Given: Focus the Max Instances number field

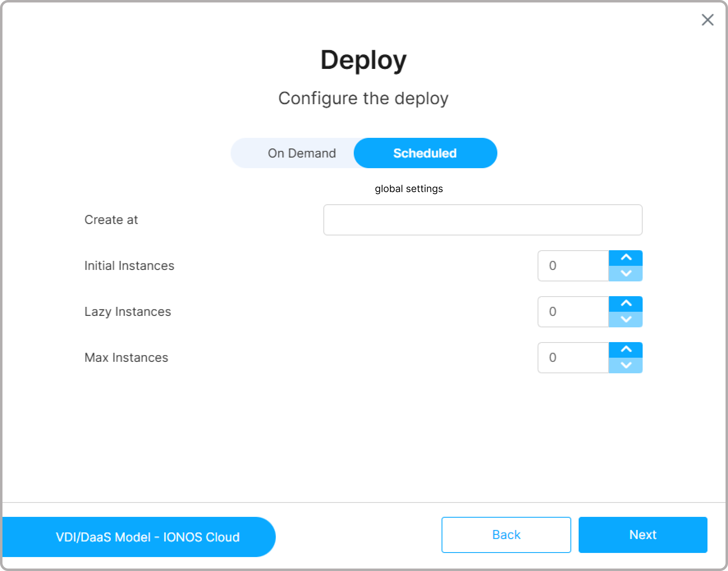Looking at the screenshot, I should tap(573, 358).
